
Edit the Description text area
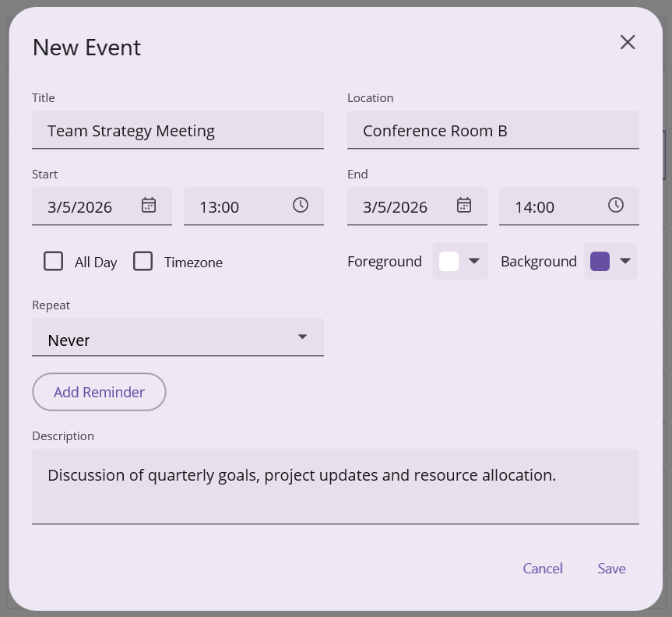point(336,487)
